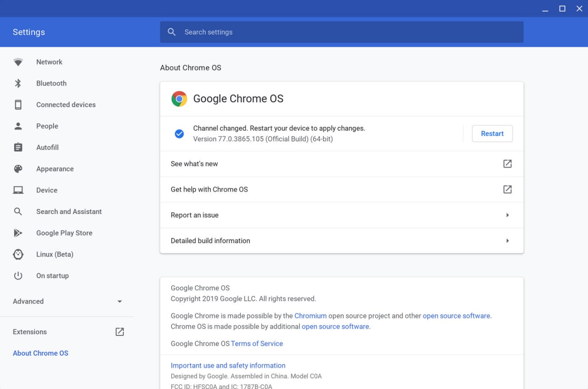
Task: Click the Connected devices phone icon
Action: click(18, 105)
